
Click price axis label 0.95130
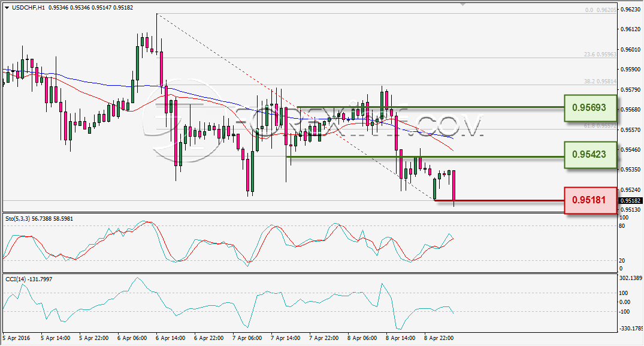click(x=630, y=209)
